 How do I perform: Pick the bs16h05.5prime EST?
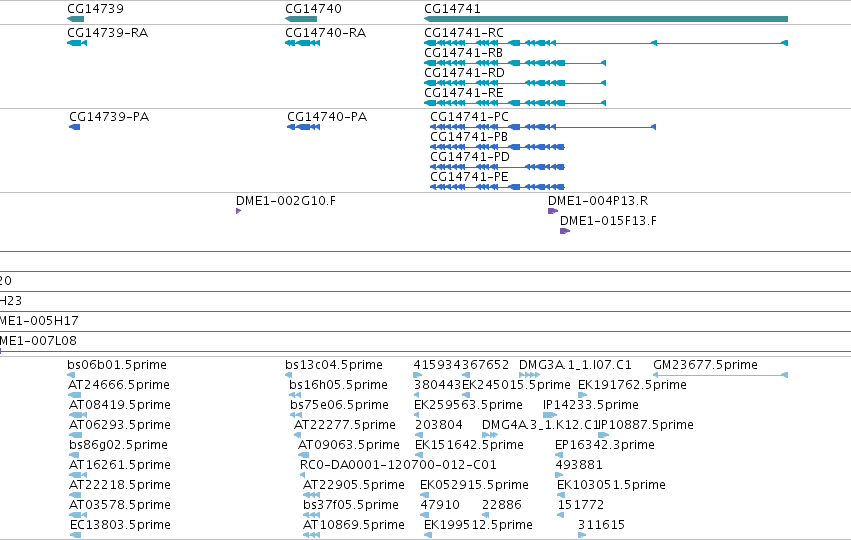pyautogui.click(x=338, y=385)
